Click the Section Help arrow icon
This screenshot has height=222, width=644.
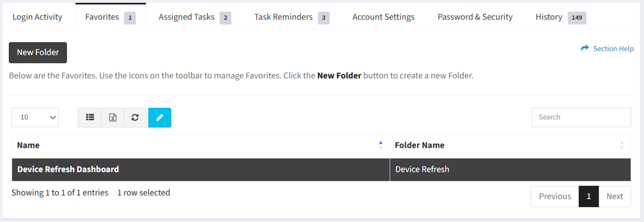tap(584, 48)
